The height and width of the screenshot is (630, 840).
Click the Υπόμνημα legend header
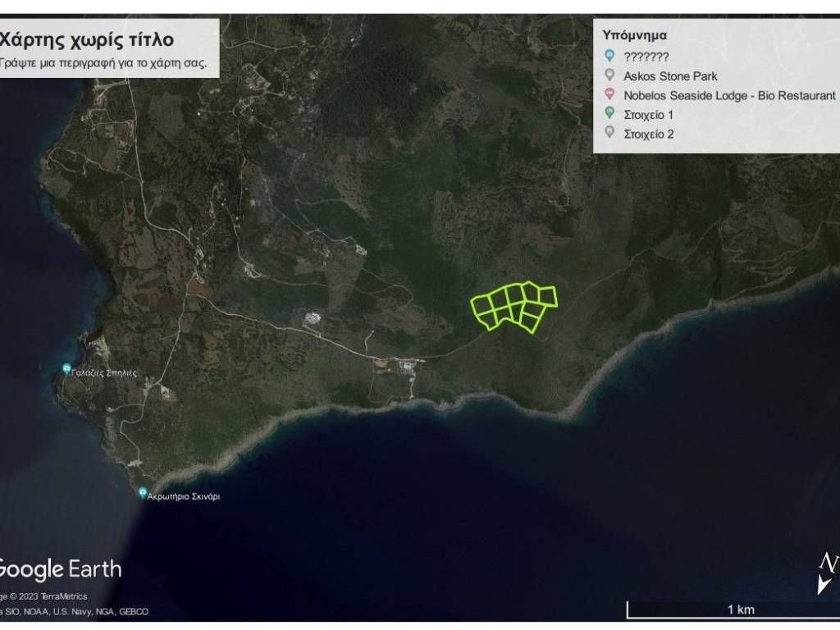[634, 35]
